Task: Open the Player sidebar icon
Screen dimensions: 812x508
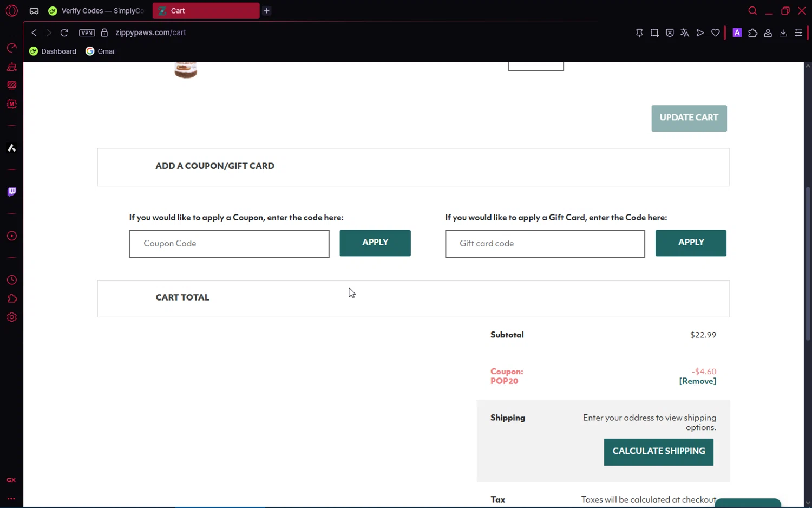Action: point(11,236)
